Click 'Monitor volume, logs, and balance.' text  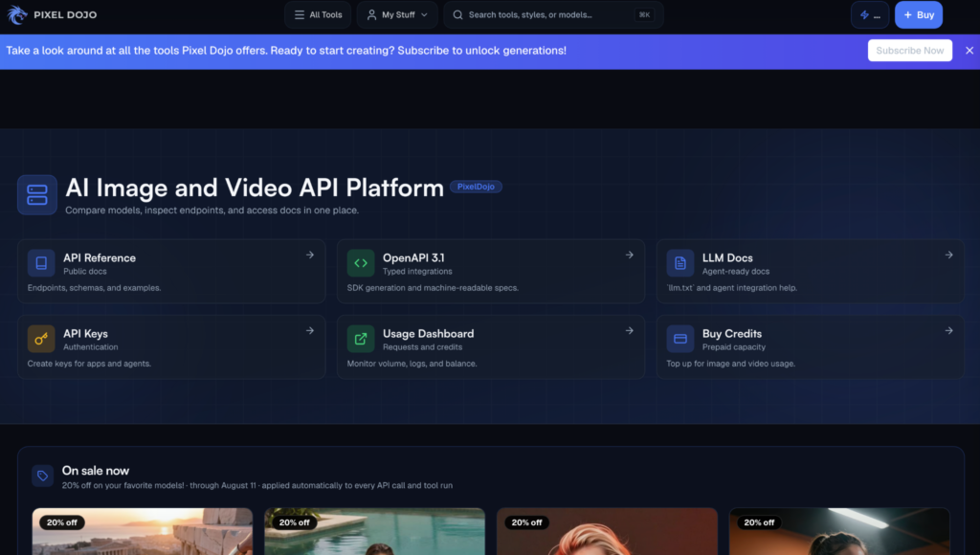pos(412,364)
